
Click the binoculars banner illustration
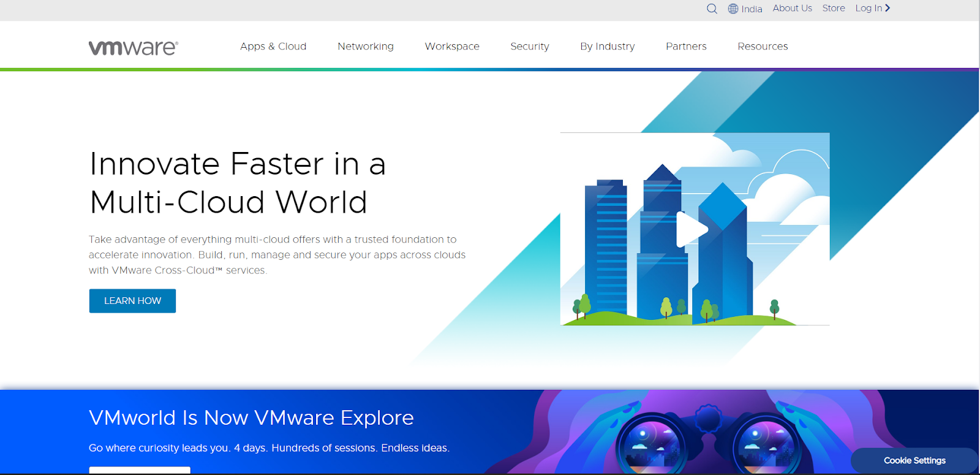click(709, 438)
